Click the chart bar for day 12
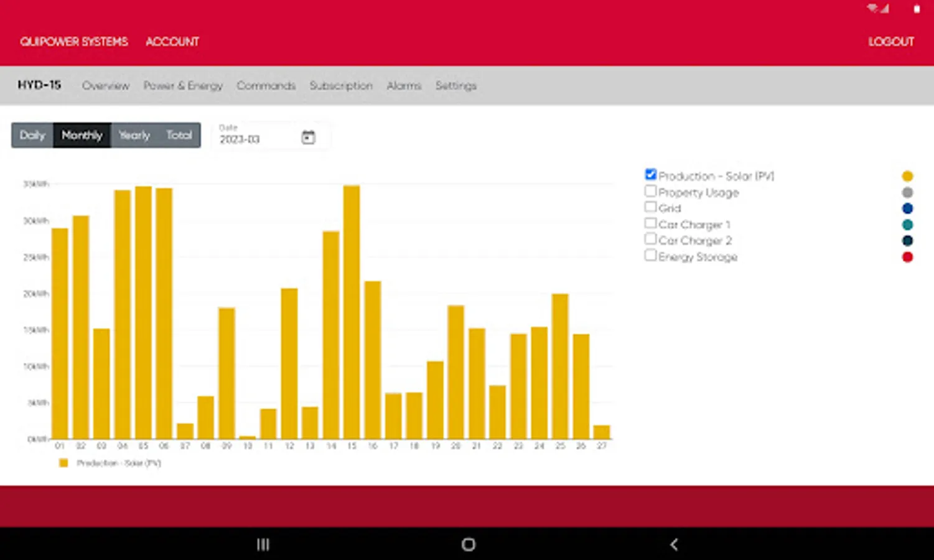 click(289, 363)
